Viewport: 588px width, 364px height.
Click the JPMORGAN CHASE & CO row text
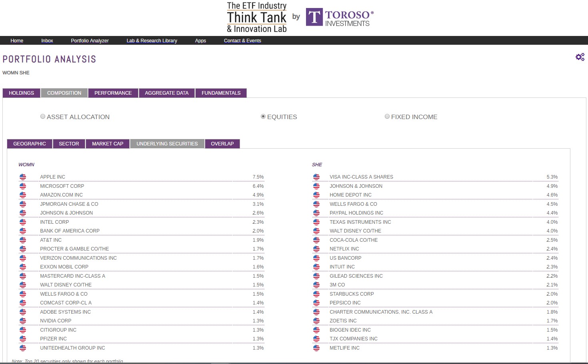click(x=69, y=204)
